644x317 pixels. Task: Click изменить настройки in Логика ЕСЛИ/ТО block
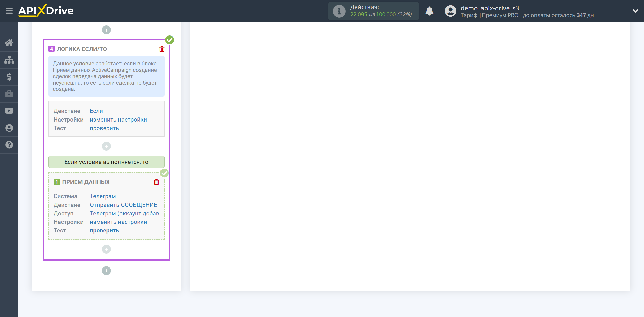tap(118, 120)
